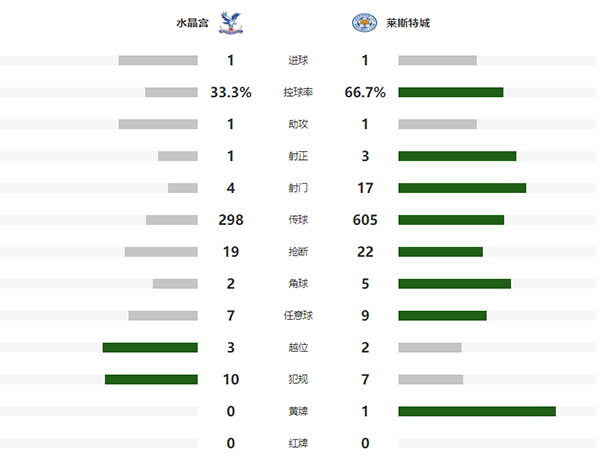This screenshot has width=600, height=468.
Task: Select the 射门 stat label
Action: click(x=298, y=188)
